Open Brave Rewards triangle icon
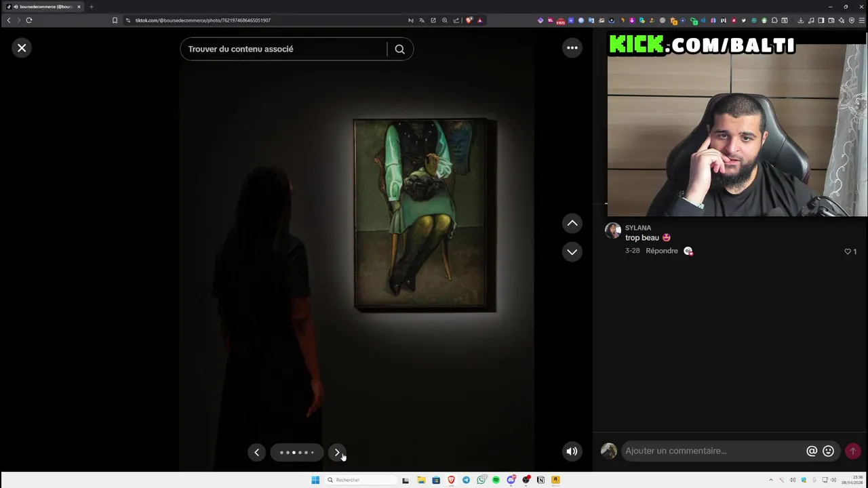868x488 pixels. click(479, 20)
